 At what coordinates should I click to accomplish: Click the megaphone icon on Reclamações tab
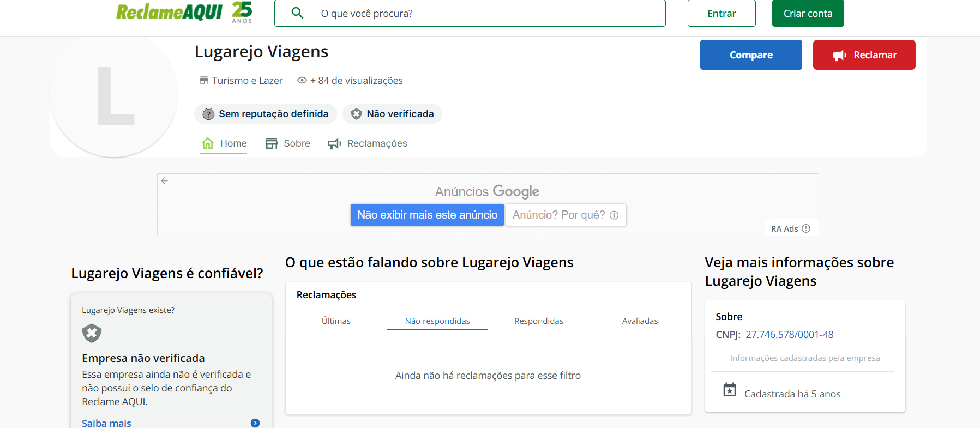(x=335, y=144)
